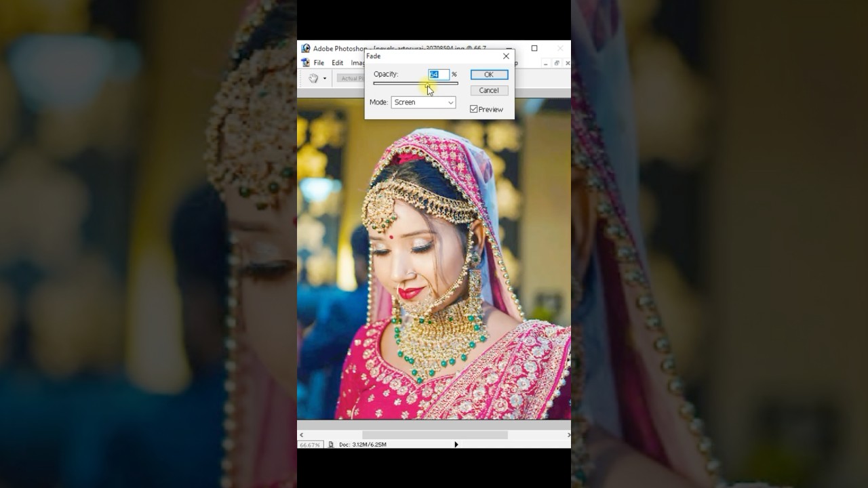
Task: Click the zoom percentage field 66.67%
Action: point(310,445)
